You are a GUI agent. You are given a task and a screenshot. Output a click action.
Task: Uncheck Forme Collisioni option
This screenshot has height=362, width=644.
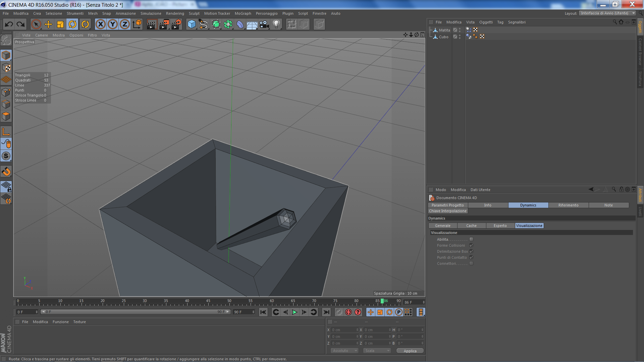471,245
